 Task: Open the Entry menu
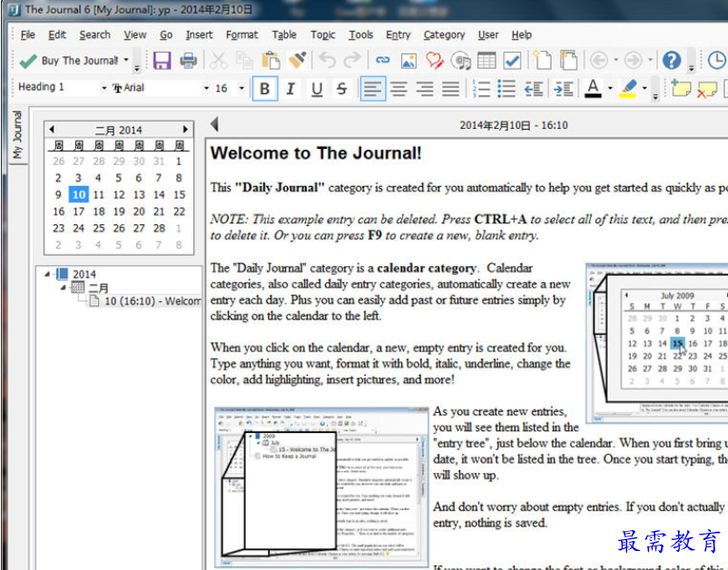coord(398,34)
